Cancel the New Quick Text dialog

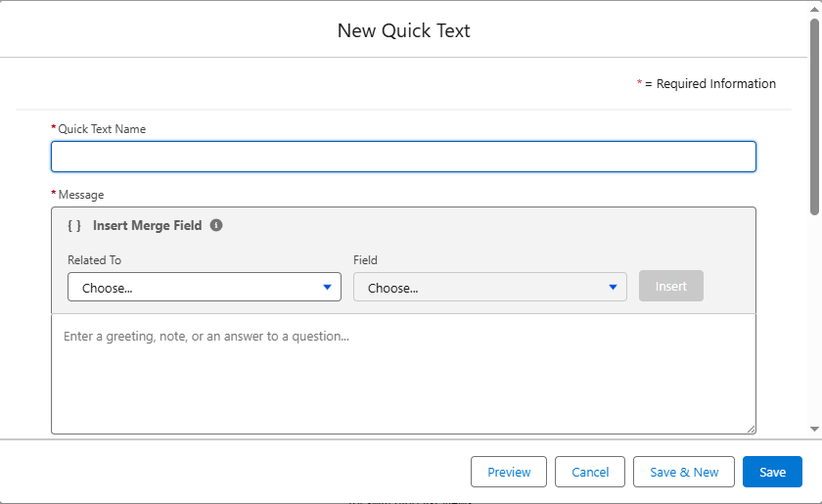tap(590, 472)
